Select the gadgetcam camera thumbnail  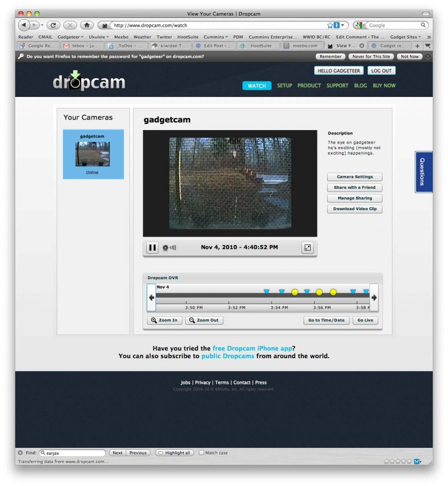point(93,152)
